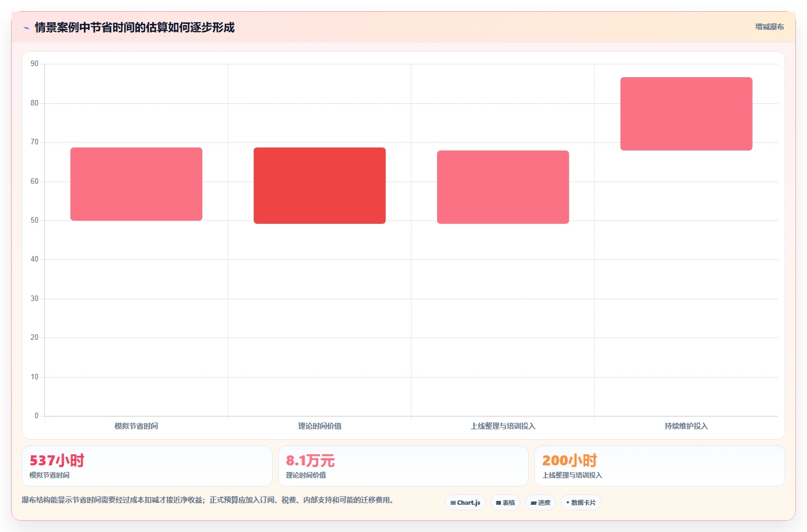This screenshot has width=807, height=532.
Task: Click the x-axis label 上线整理与培训投入
Action: tap(503, 426)
